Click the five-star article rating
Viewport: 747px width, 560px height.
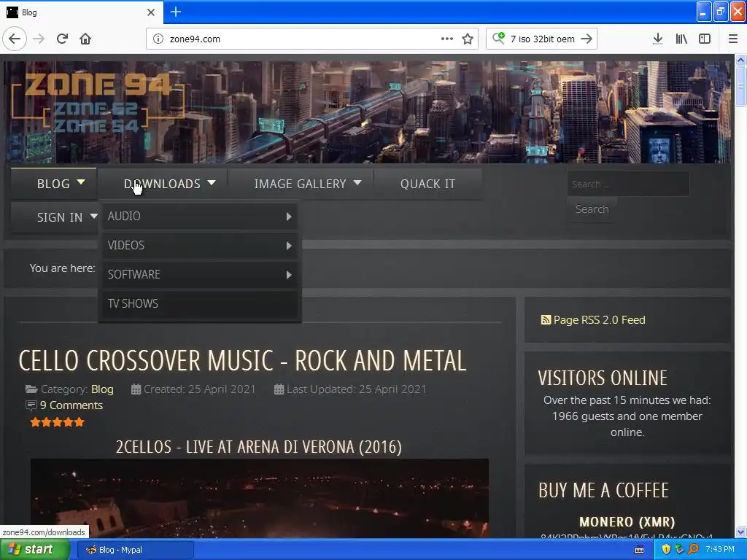(x=57, y=422)
